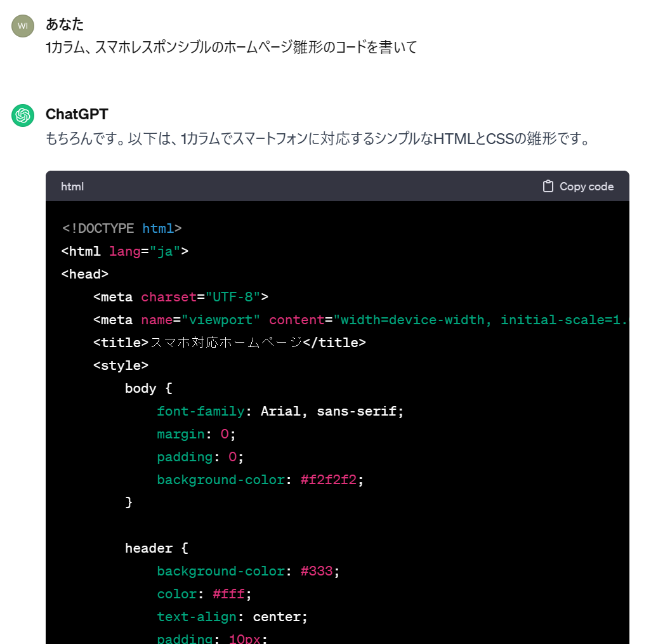Image resolution: width=651 pixels, height=644 pixels.
Task: Click the meta charset UTF-8 line
Action: tap(181, 297)
